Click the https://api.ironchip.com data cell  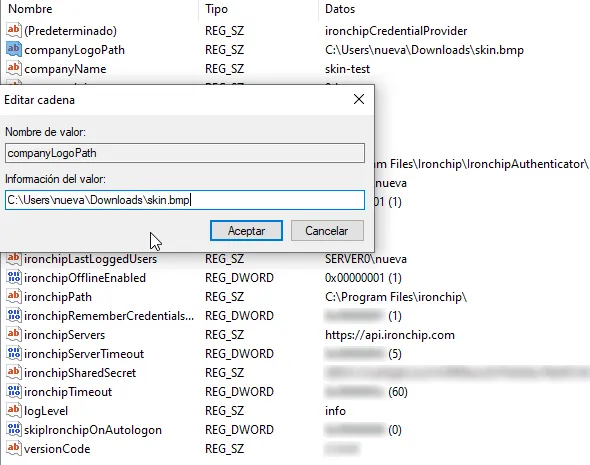tap(389, 335)
